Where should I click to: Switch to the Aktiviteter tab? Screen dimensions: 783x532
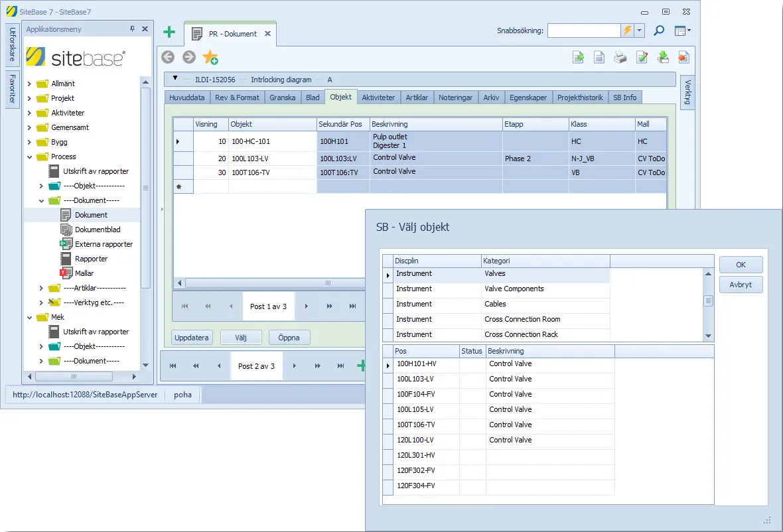point(378,98)
